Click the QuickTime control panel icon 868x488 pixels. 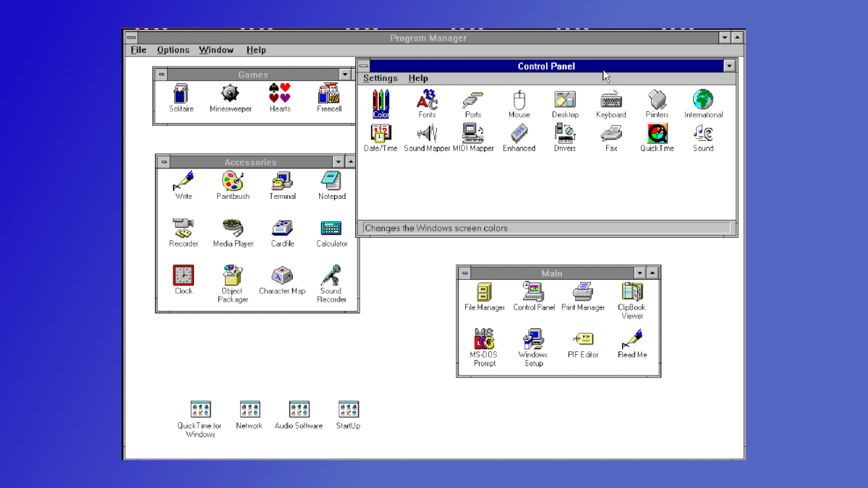[657, 134]
